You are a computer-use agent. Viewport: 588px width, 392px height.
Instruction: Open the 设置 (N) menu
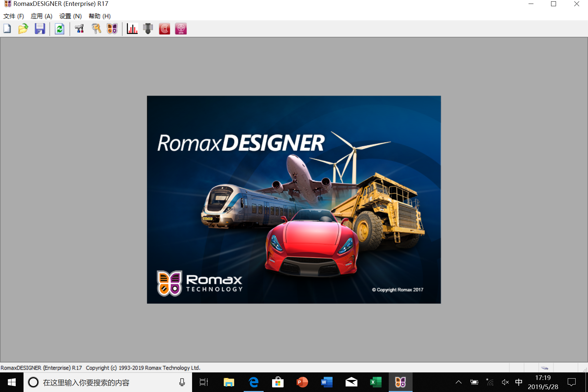click(70, 16)
